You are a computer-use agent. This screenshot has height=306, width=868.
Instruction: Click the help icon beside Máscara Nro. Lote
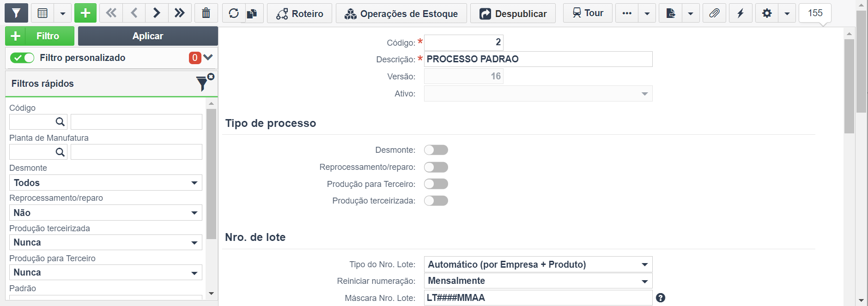[x=661, y=298]
